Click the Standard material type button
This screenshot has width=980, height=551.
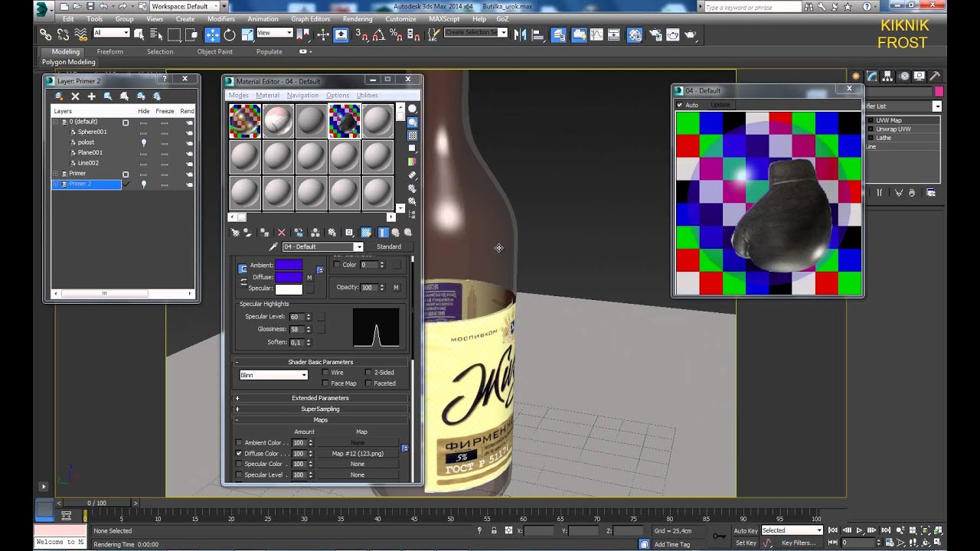388,246
